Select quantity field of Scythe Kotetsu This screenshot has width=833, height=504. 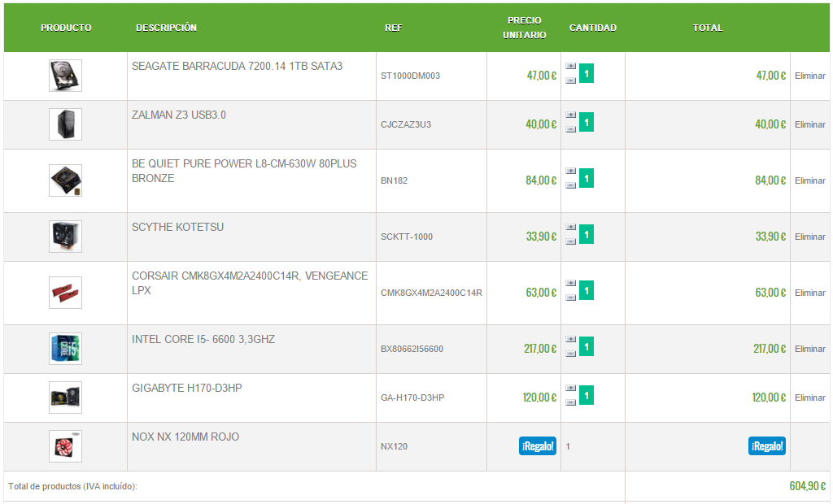(x=587, y=234)
